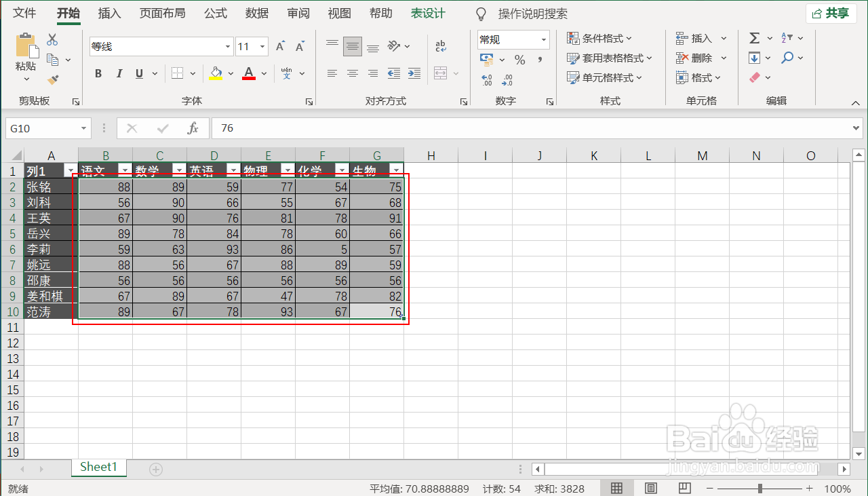Align text left
This screenshot has width=868, height=496.
pos(332,73)
